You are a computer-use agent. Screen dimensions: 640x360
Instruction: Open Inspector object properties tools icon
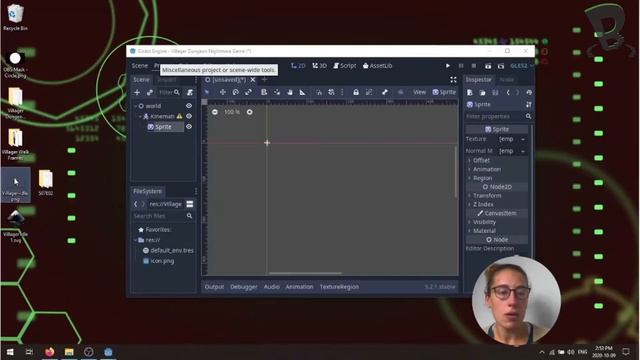pyautogui.click(x=529, y=104)
